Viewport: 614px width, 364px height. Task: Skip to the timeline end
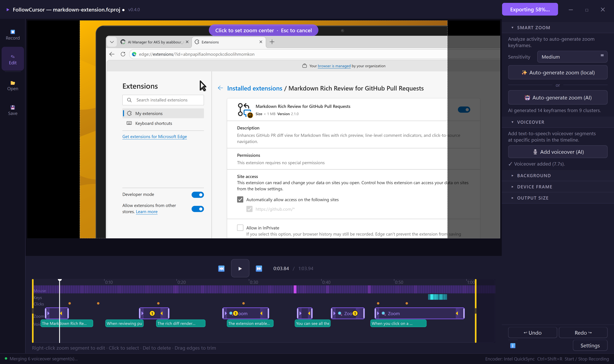tap(259, 268)
